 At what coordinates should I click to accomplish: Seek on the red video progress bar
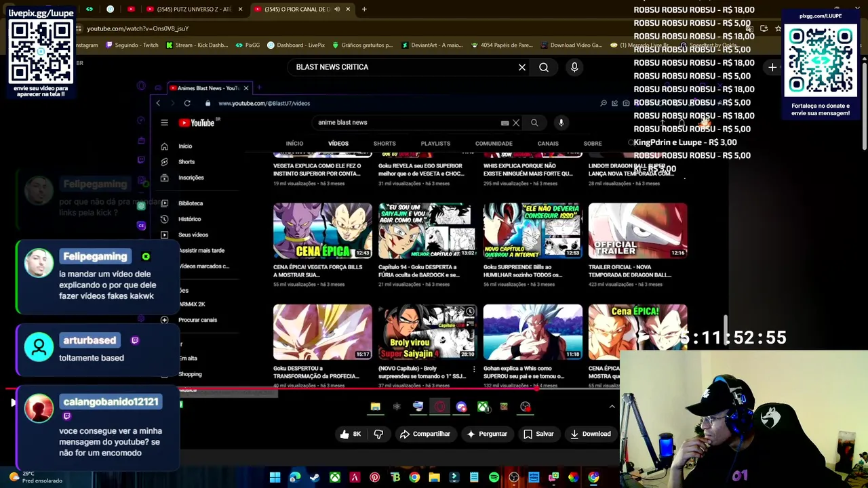pyautogui.click(x=312, y=389)
